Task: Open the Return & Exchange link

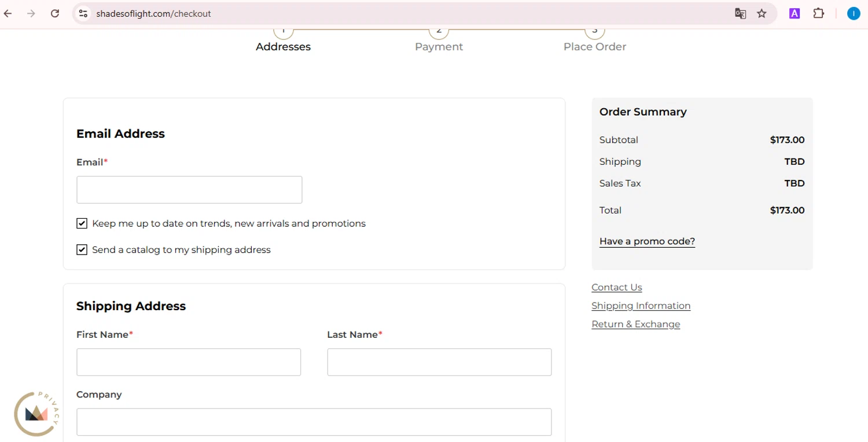Action: [635, 325]
